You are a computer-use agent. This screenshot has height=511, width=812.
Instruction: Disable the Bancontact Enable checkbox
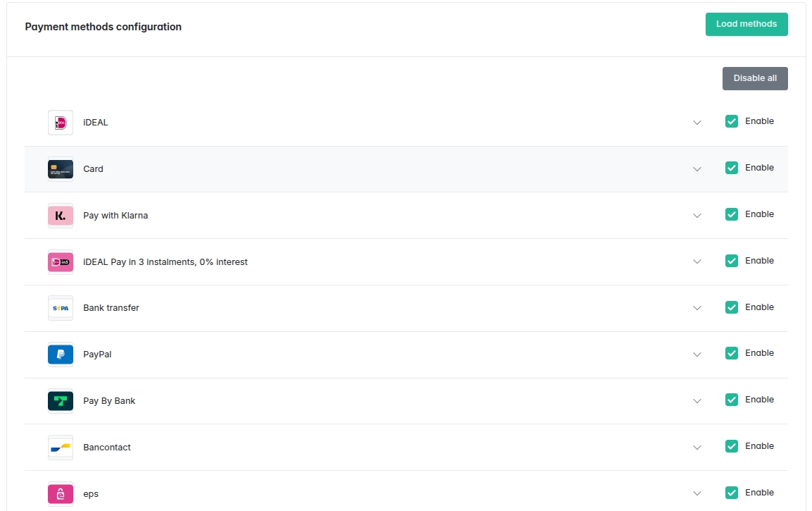(732, 446)
